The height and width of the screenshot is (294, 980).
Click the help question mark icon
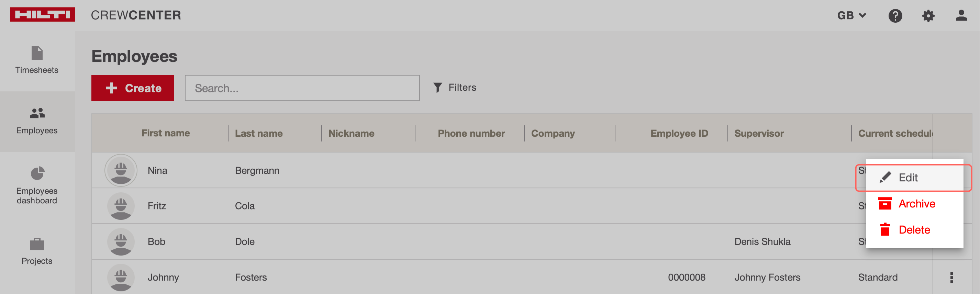pos(895,15)
